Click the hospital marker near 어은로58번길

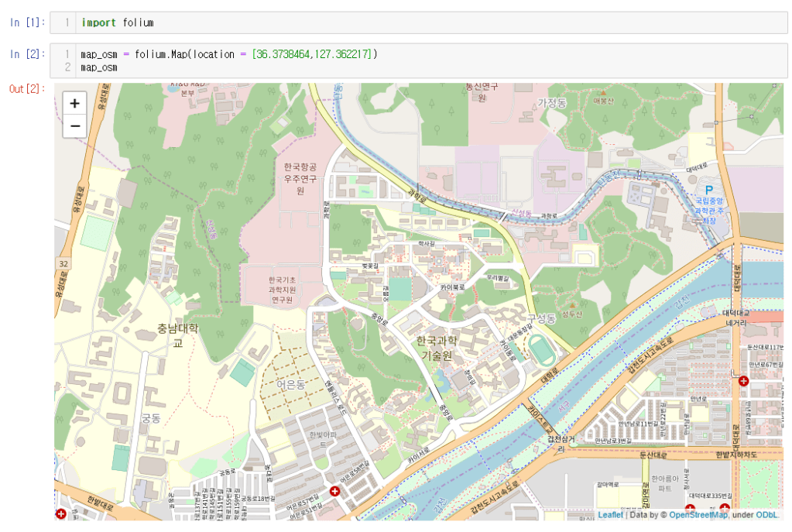pos(334,491)
